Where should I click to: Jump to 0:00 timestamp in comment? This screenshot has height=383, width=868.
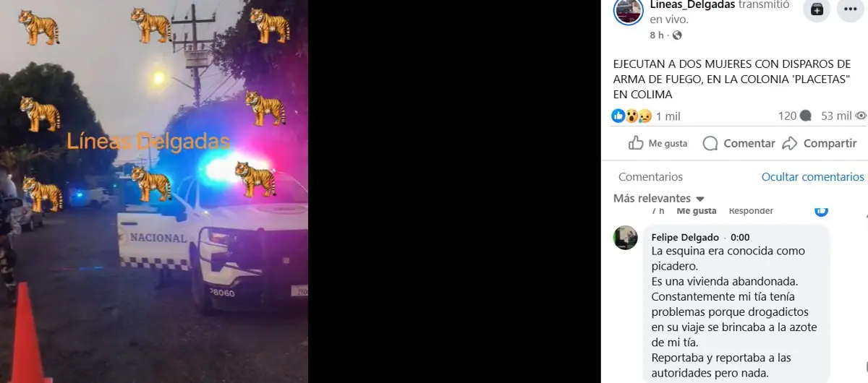(740, 237)
